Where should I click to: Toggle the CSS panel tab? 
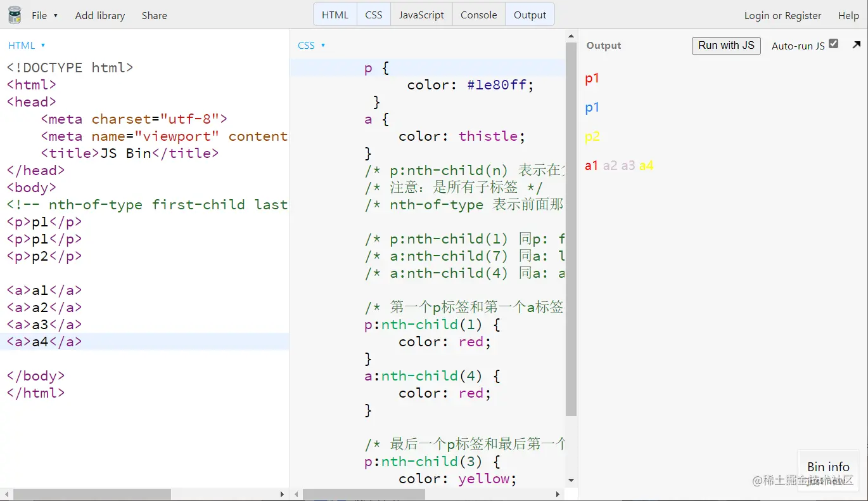click(x=374, y=15)
